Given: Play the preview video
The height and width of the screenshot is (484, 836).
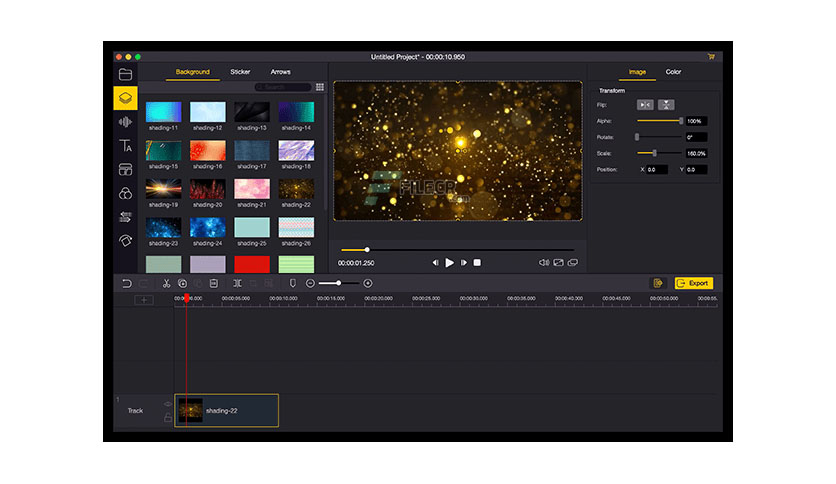Looking at the screenshot, I should coord(449,263).
